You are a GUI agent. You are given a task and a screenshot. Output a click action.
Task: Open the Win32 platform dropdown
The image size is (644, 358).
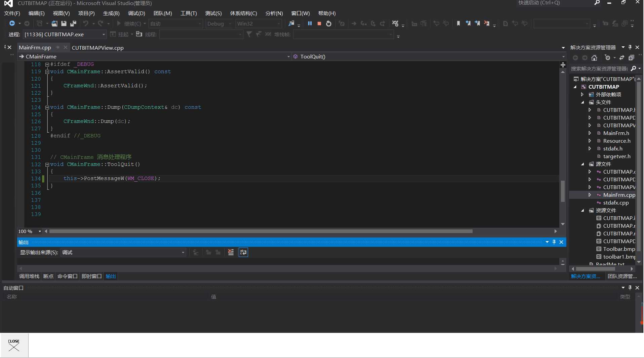click(x=279, y=24)
